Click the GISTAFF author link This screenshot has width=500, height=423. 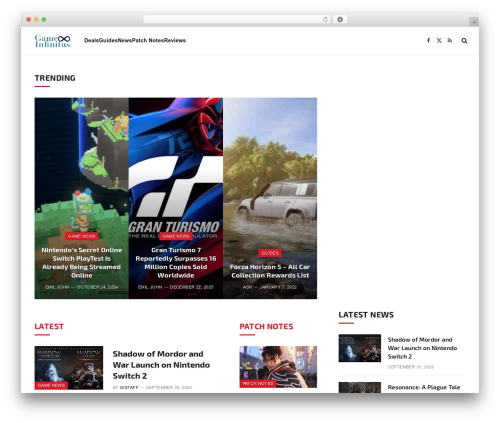tap(129, 387)
